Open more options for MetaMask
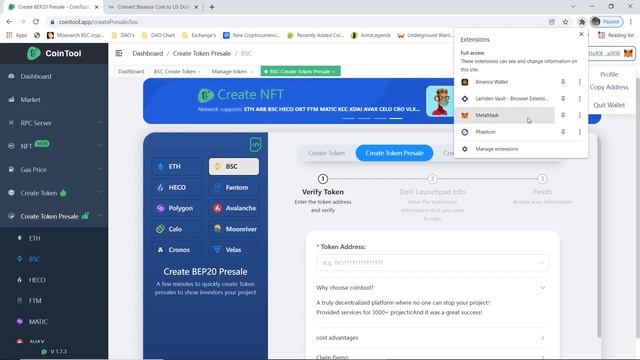 coord(580,116)
